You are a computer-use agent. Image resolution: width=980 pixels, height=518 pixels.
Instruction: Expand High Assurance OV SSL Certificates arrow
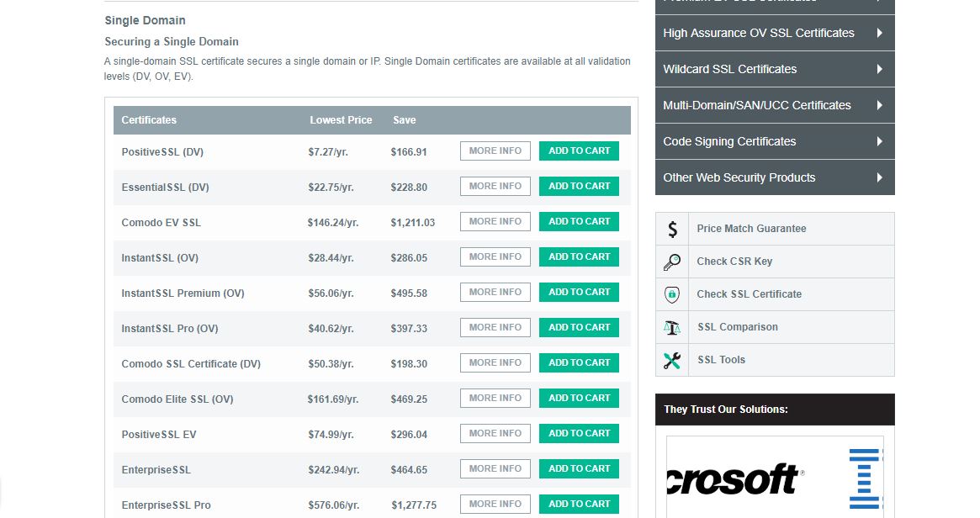tap(879, 33)
